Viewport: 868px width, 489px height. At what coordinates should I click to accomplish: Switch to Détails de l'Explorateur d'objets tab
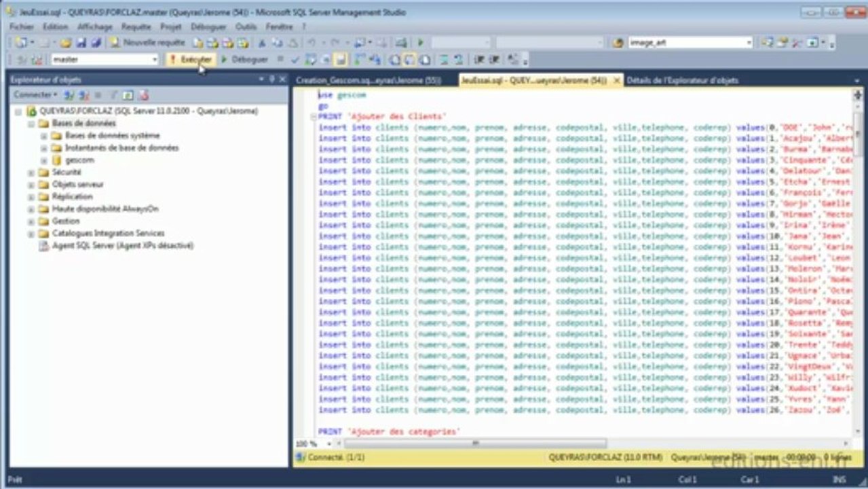point(682,80)
